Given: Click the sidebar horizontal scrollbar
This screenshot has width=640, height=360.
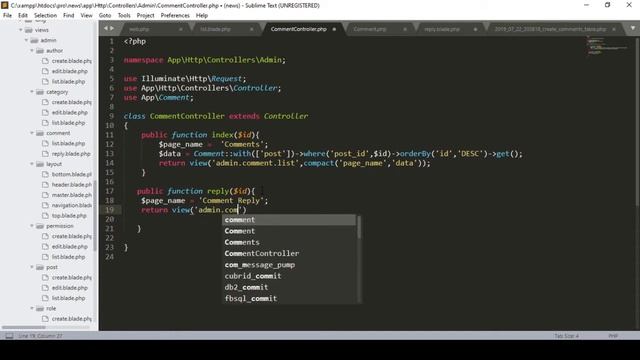Looking at the screenshot, I should pos(24,327).
